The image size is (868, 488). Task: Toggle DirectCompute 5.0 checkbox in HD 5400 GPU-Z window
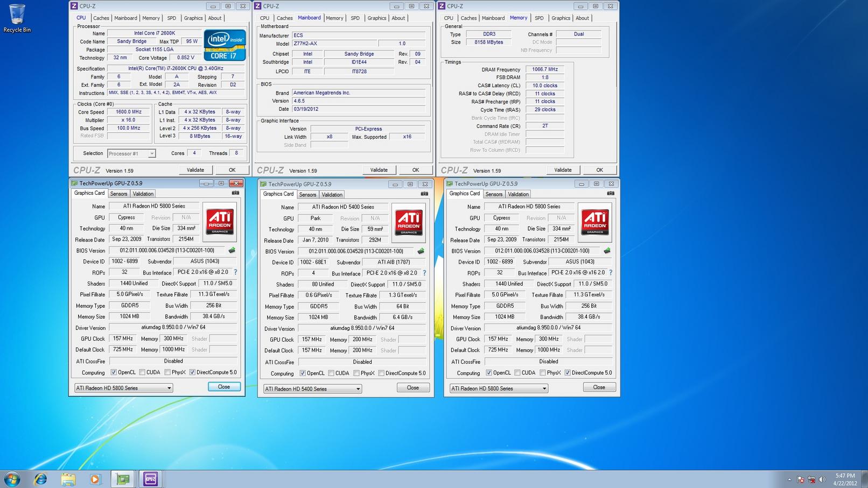(x=381, y=373)
